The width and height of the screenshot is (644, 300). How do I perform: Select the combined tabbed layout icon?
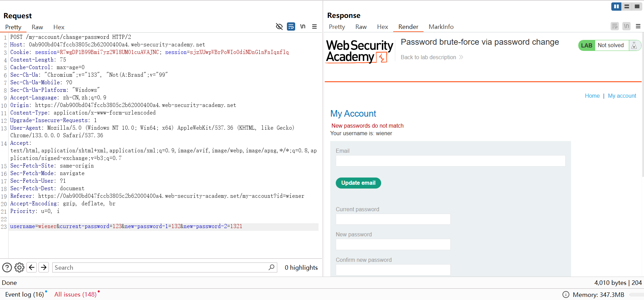[637, 6]
